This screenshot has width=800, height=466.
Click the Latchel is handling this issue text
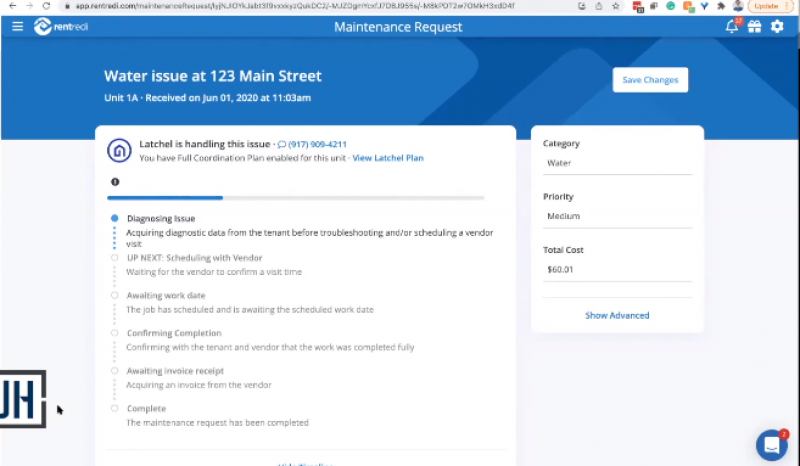point(205,144)
